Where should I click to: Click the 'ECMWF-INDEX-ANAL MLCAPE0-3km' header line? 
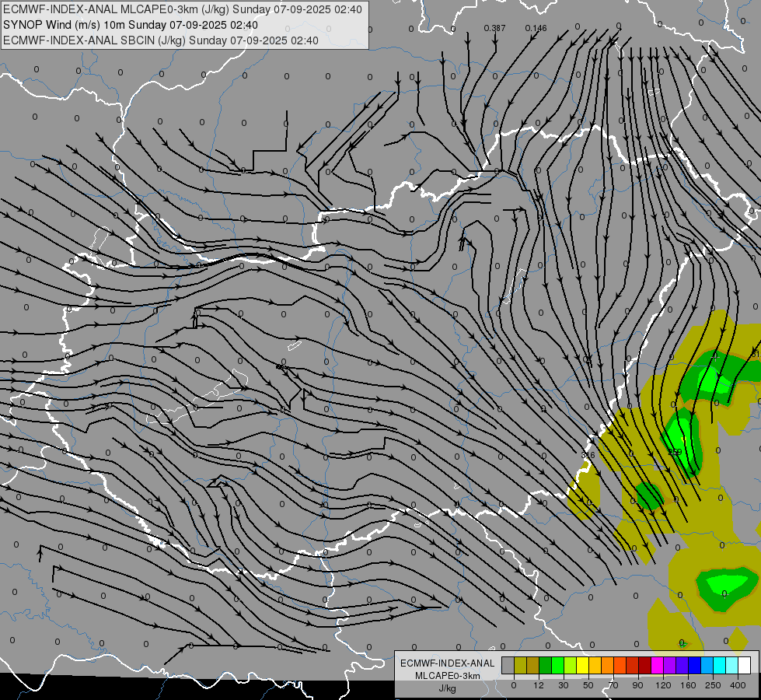pos(183,9)
